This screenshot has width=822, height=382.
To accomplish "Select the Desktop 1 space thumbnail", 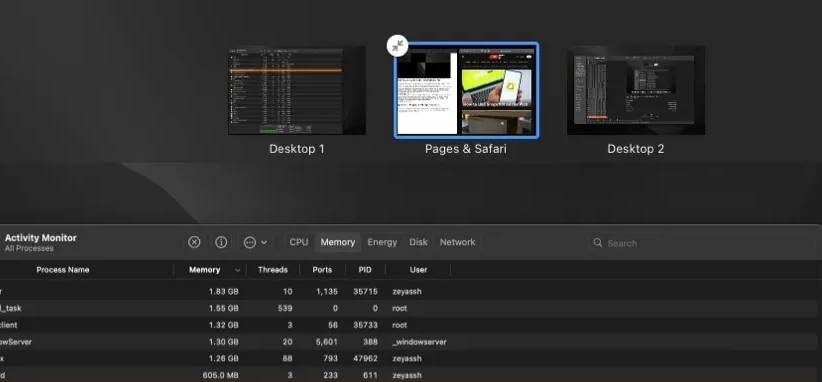I will [x=297, y=91].
